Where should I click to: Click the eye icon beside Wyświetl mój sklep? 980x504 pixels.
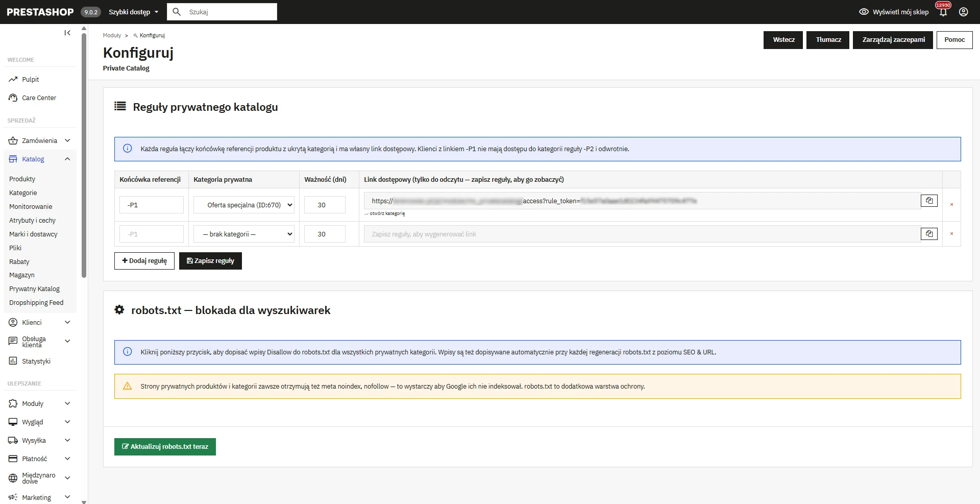point(864,12)
